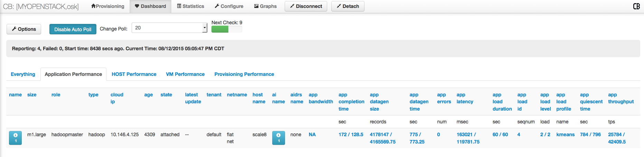
Task: Click the info badge under ai name
Action: tap(278, 138)
